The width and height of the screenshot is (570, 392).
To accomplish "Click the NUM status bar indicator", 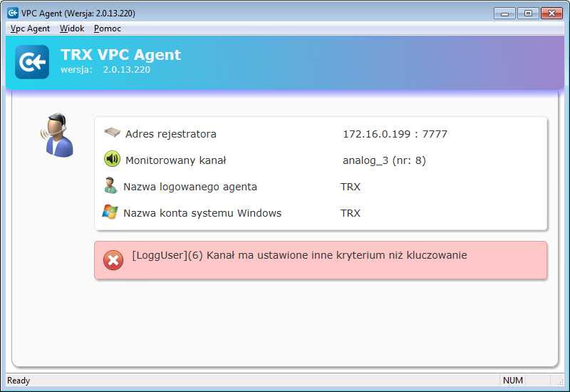I will coord(513,381).
